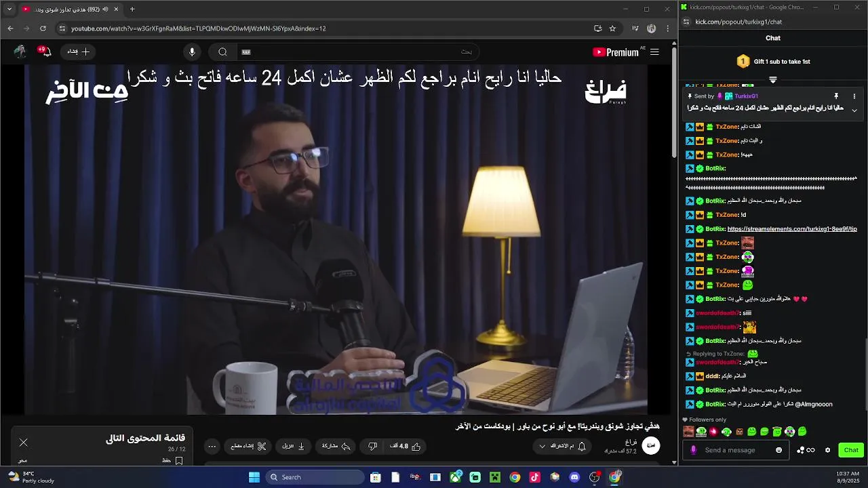This screenshot has height=488, width=868.
Task: Reload the YouTube page
Action: coord(43,28)
